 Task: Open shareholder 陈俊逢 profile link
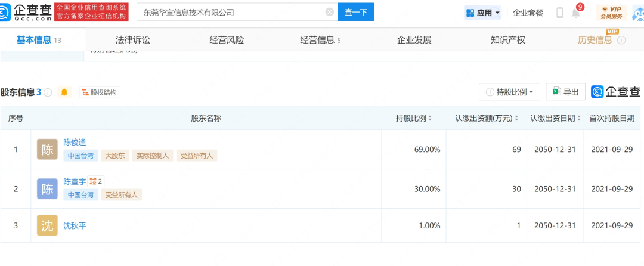(75, 142)
